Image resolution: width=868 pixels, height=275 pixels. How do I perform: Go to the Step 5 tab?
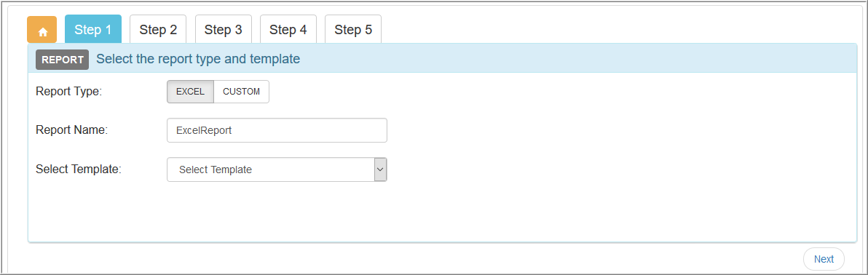[353, 30]
